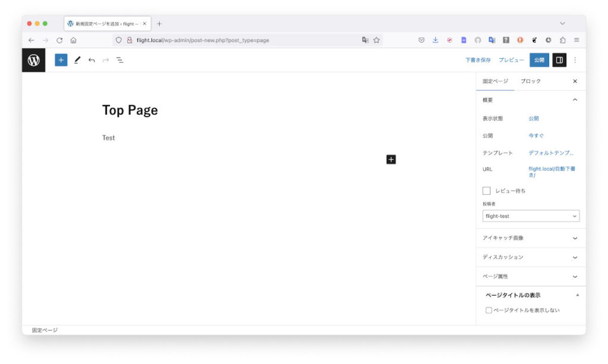Enable ページタイトルを表示しない checkbox
The height and width of the screenshot is (364, 608).
click(x=489, y=310)
